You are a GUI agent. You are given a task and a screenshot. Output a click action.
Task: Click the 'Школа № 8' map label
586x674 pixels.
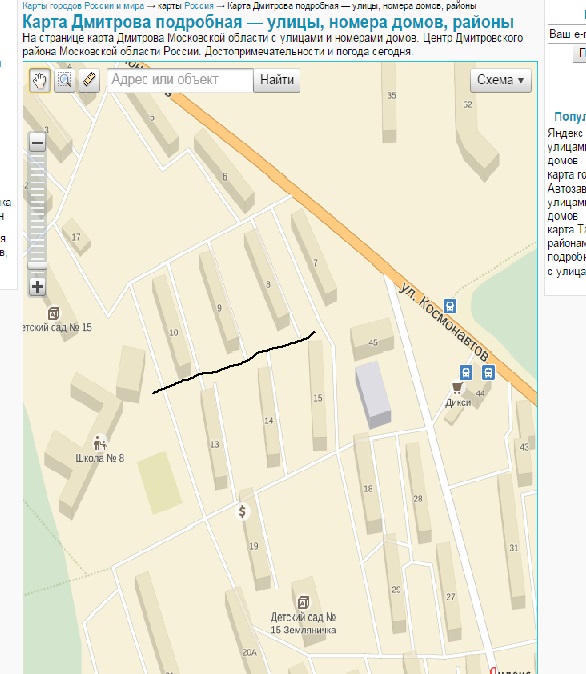tap(100, 458)
